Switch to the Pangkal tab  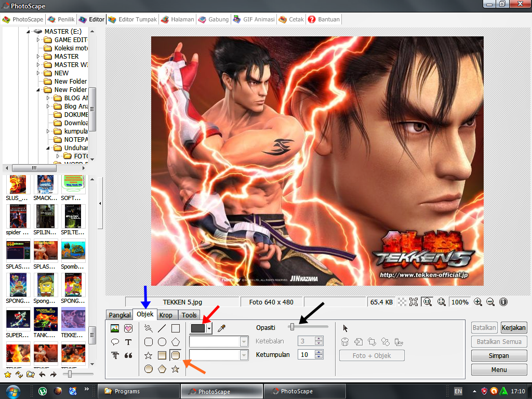[119, 315]
